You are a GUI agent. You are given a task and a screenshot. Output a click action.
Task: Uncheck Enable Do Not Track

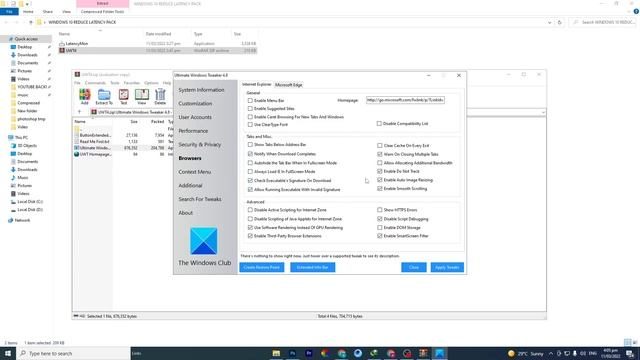click(380, 171)
